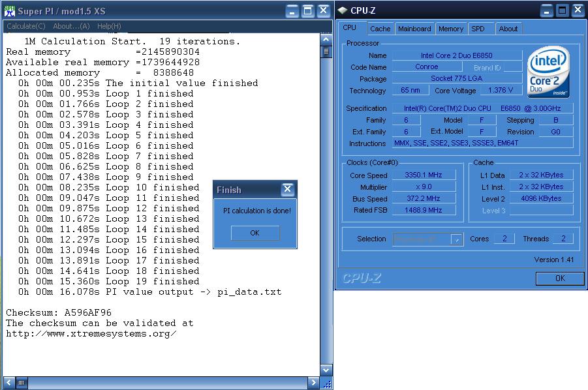Screen dimensions: 588x390
Task: Click the Code Name value 'Conroe'
Action: pyautogui.click(x=427, y=67)
